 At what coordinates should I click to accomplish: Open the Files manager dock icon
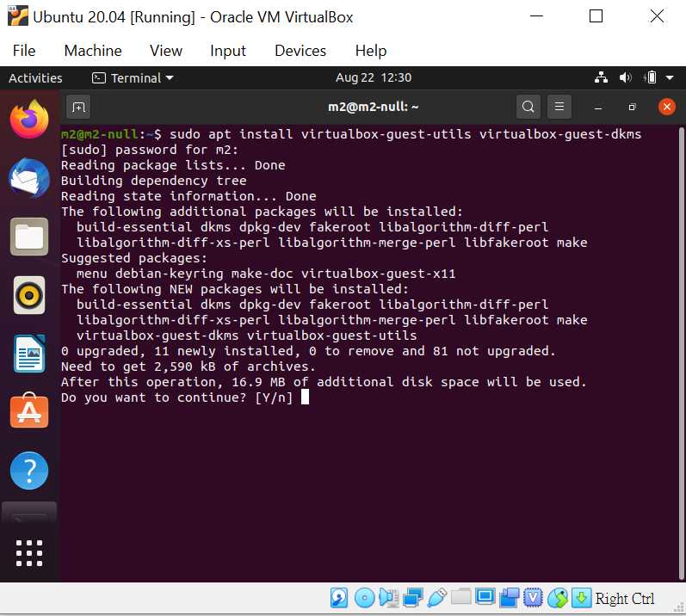[29, 237]
